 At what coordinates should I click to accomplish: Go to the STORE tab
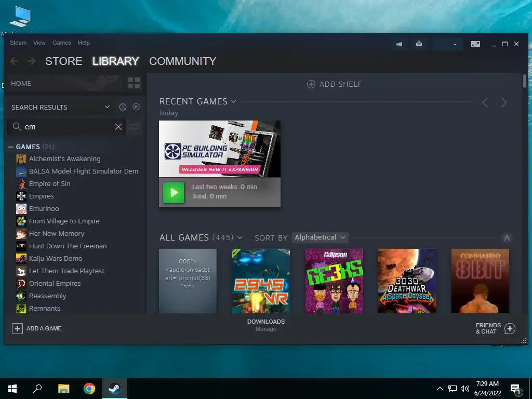(x=64, y=61)
